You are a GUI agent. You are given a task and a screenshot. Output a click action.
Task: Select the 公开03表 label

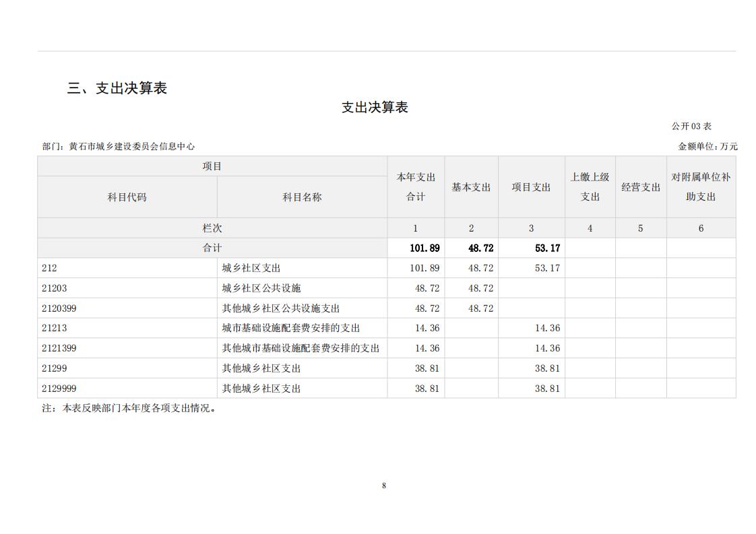coord(691,126)
